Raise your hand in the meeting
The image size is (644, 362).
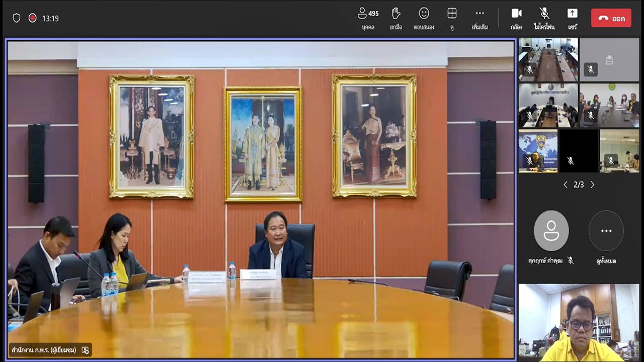point(396,18)
